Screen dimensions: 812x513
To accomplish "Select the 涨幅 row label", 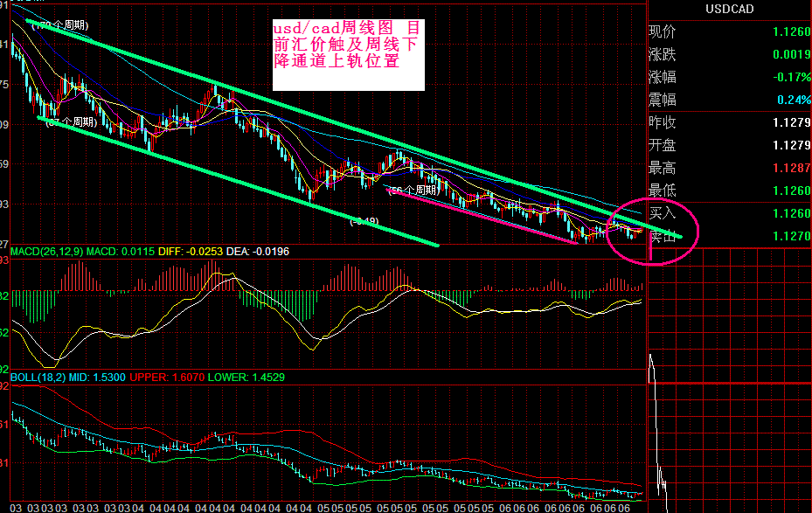I will coord(663,77).
